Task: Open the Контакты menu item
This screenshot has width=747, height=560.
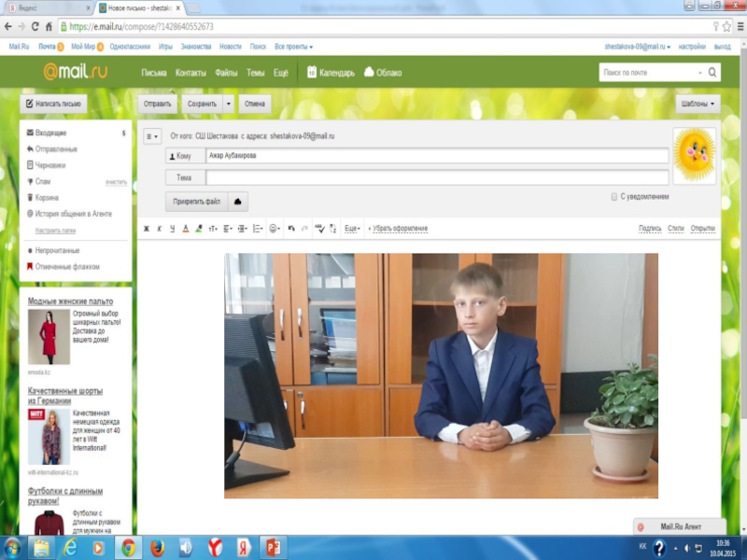Action: pos(190,73)
